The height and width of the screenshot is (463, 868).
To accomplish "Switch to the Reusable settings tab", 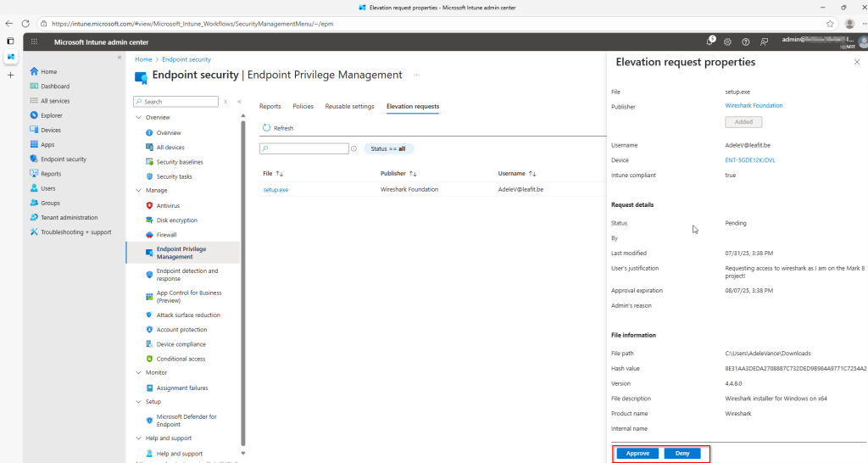I will (349, 106).
